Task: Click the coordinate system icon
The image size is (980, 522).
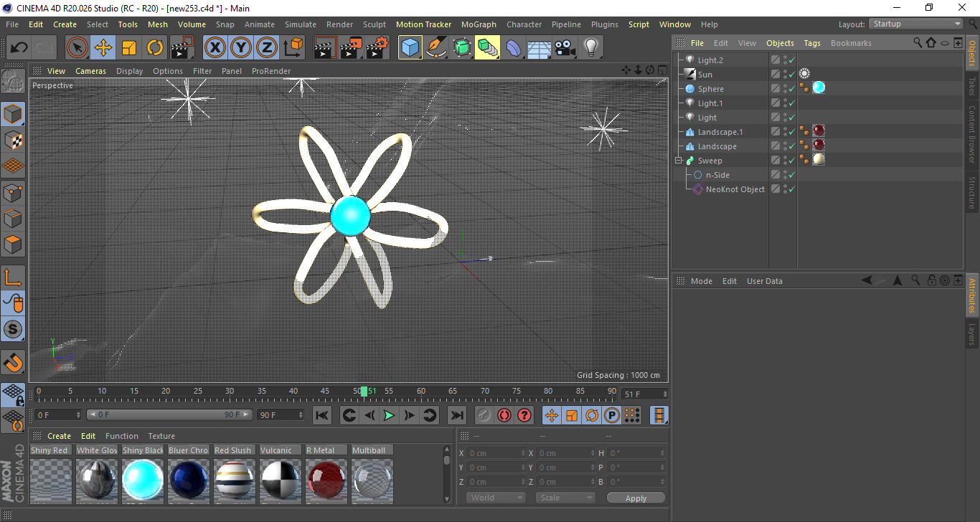Action: (293, 48)
